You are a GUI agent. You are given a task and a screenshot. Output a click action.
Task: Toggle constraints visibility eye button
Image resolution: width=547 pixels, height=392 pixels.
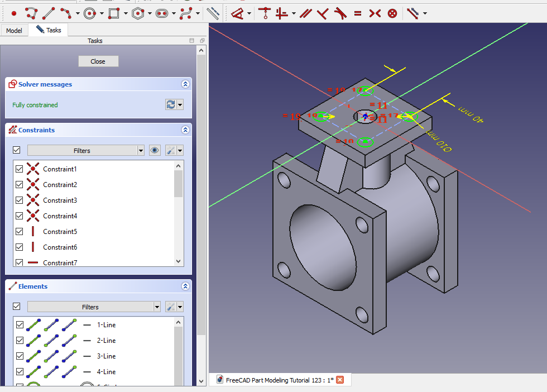pos(155,150)
